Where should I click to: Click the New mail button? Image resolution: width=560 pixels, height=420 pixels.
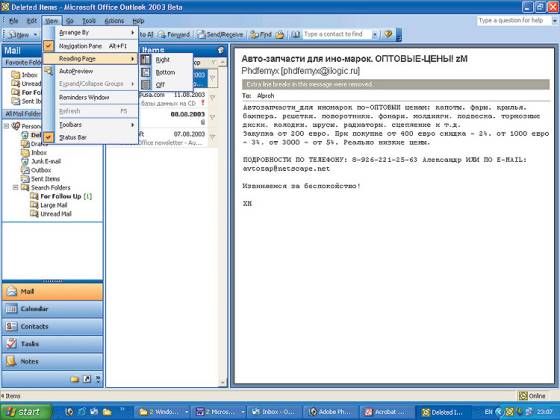click(19, 35)
